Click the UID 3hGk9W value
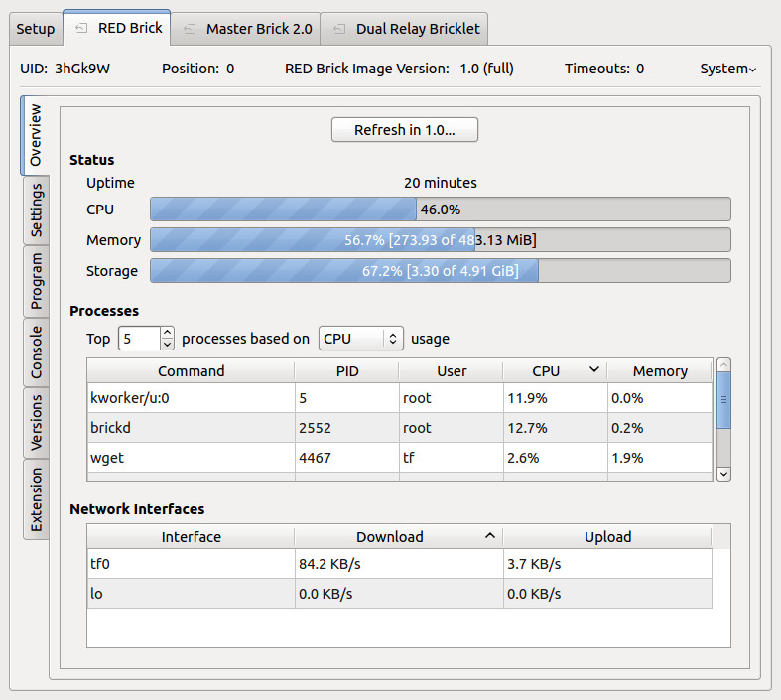This screenshot has height=700, width=781. click(82, 69)
